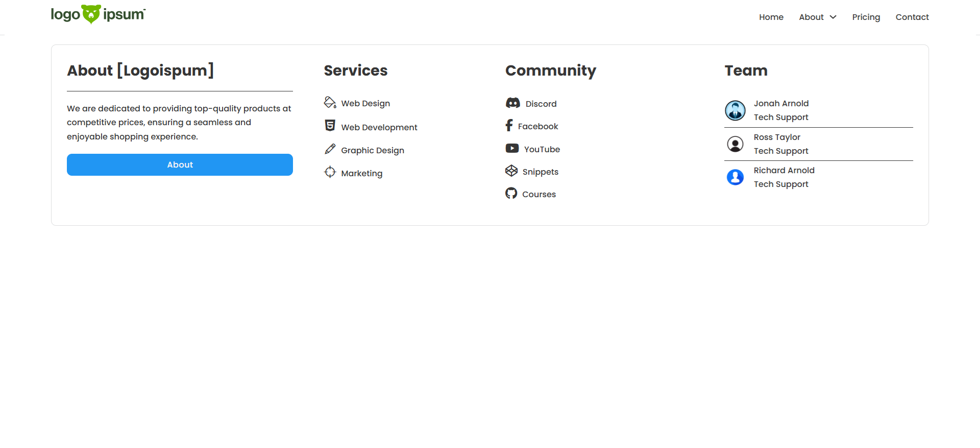Open the YouTube community link
This screenshot has width=980, height=448.
coord(542,149)
